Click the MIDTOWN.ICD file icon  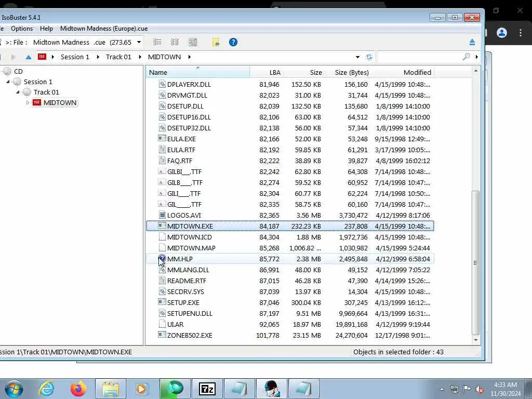tap(162, 237)
